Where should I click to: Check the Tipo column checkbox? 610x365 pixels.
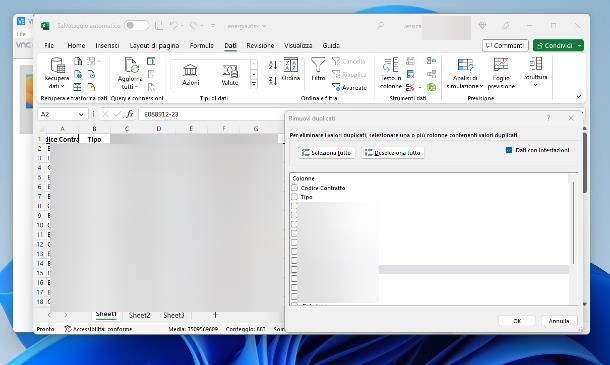[294, 197]
